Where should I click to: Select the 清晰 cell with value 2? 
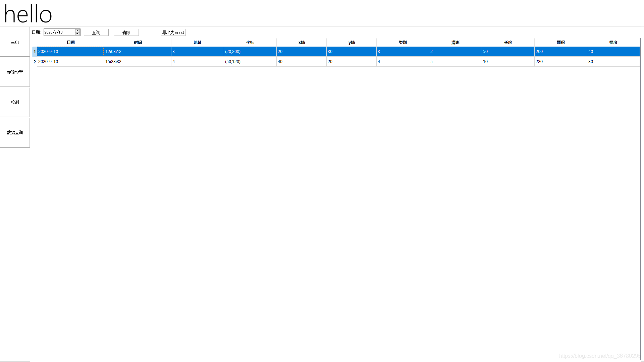coord(455,52)
